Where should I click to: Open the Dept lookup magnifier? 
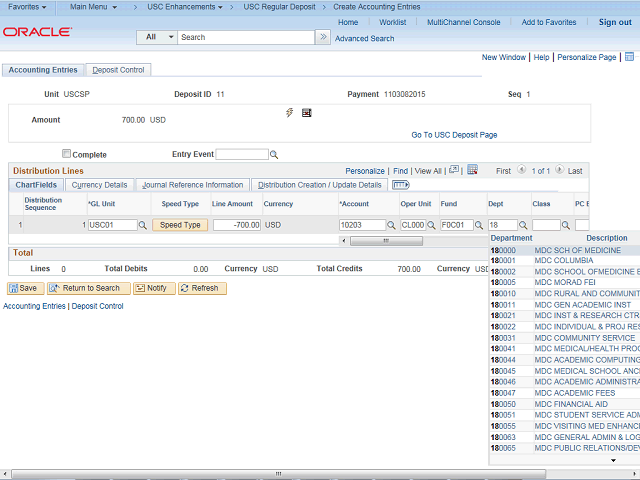524,225
